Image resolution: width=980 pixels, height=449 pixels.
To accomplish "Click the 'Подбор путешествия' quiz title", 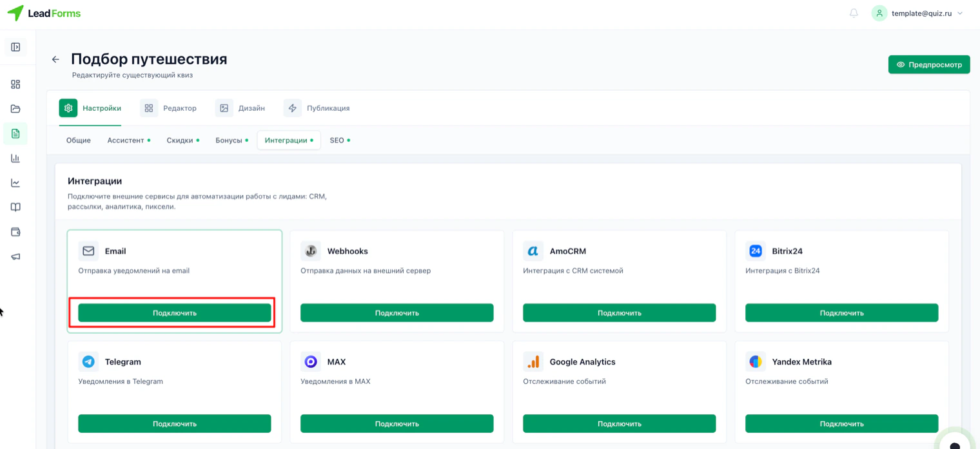I will tap(149, 59).
